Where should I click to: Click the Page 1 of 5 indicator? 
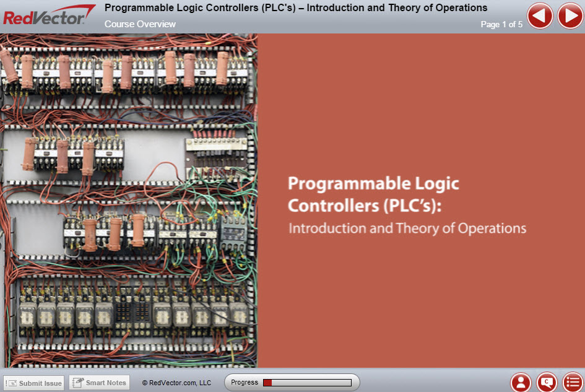[x=501, y=24]
